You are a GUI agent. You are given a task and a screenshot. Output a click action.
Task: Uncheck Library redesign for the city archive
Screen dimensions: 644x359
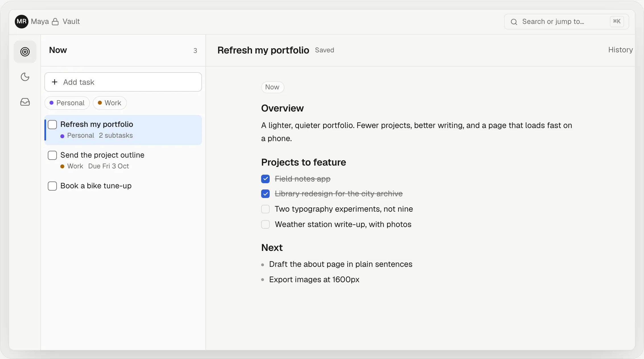pos(265,194)
